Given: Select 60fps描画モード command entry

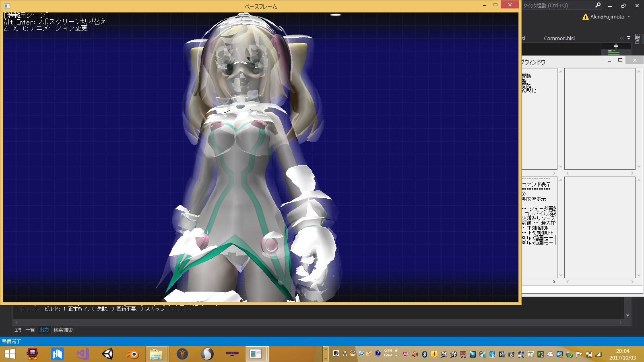Looking at the screenshot, I should click(539, 238).
